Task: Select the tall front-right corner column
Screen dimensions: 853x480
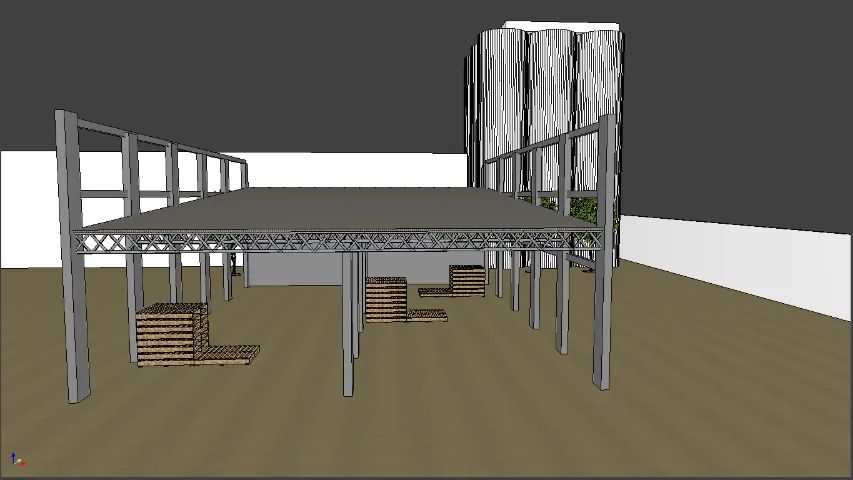Action: point(604,252)
